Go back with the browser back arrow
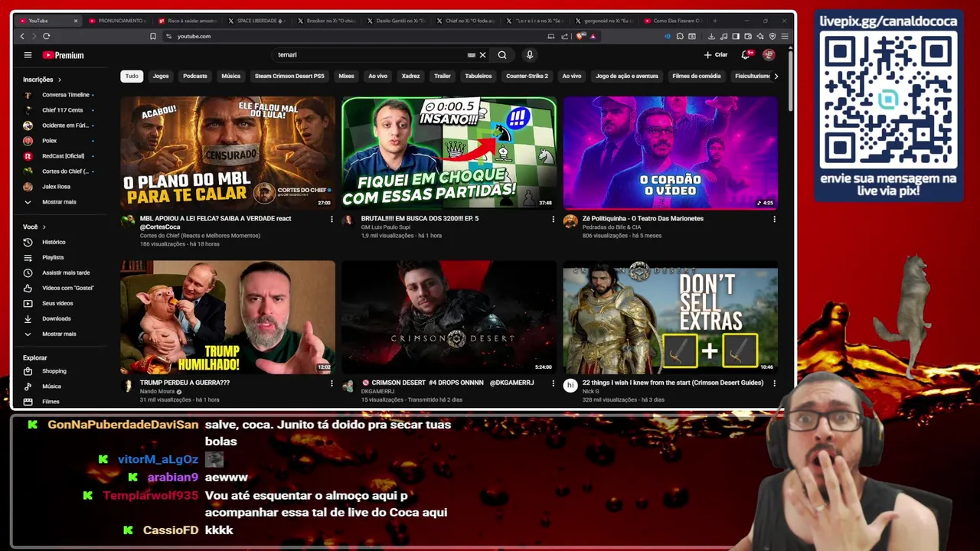The width and height of the screenshot is (980, 551). click(x=22, y=36)
